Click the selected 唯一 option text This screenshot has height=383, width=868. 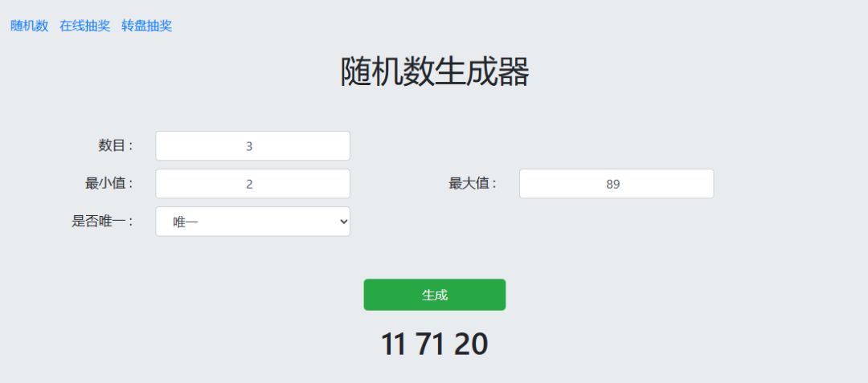[x=186, y=222]
